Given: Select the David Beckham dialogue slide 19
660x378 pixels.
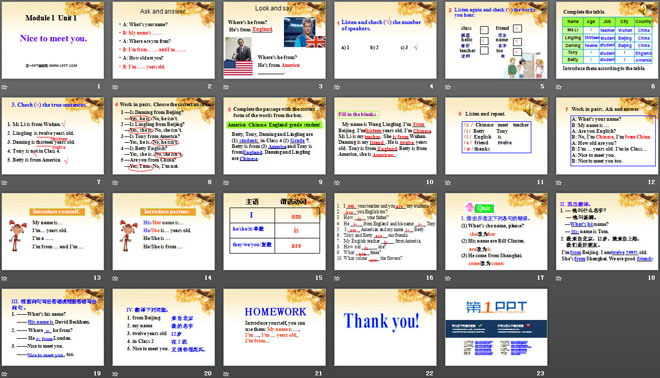Looking at the screenshot, I should [53, 327].
